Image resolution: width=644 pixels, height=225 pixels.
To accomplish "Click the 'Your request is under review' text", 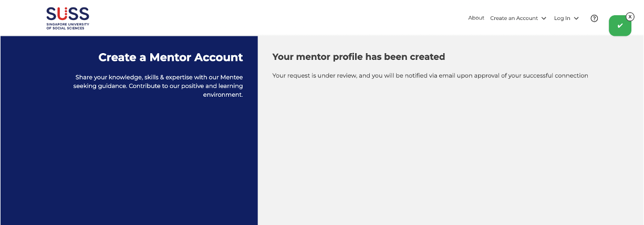I will click(x=314, y=76).
